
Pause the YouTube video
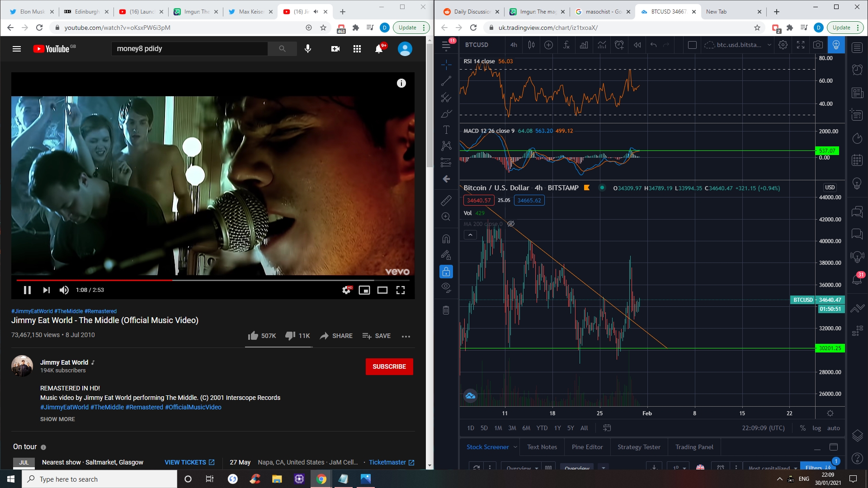coord(27,290)
